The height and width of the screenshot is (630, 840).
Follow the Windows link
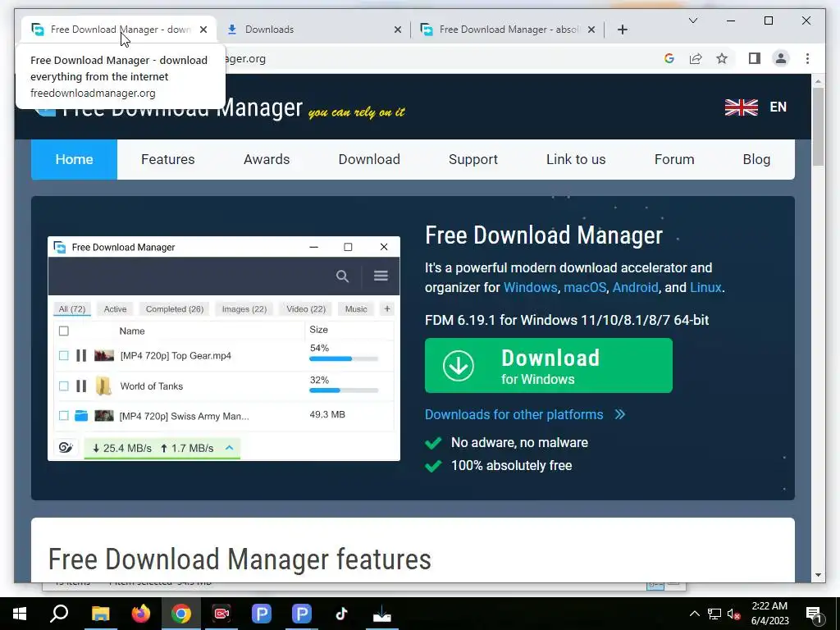tap(531, 288)
